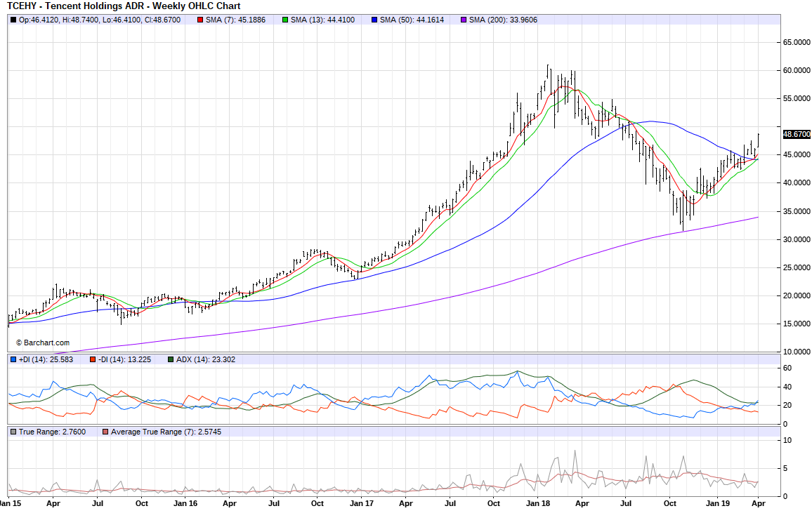This screenshot has height=525, width=812.
Task: Click the 35.0000 price axis label
Action: click(x=797, y=211)
